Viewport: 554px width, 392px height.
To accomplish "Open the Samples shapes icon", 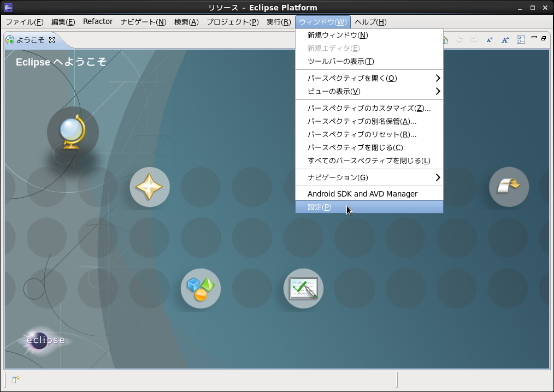I will tap(201, 288).
